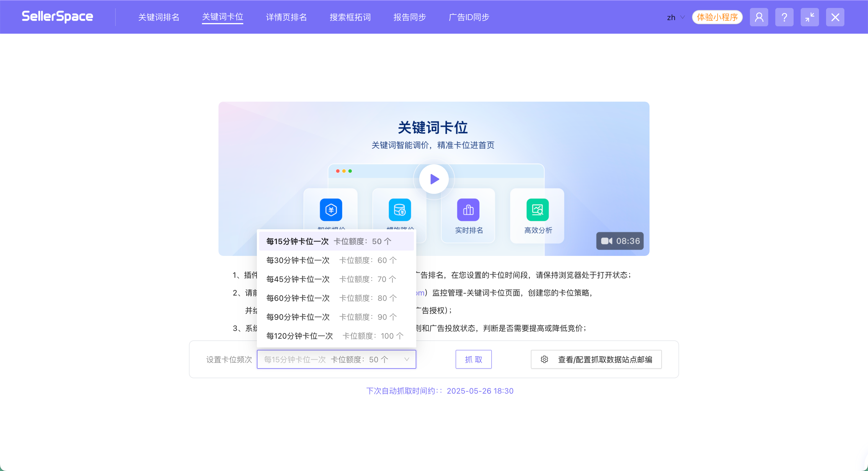Image resolution: width=868 pixels, height=471 pixels.
Task: Click the SellerSpace logo
Action: click(x=57, y=16)
